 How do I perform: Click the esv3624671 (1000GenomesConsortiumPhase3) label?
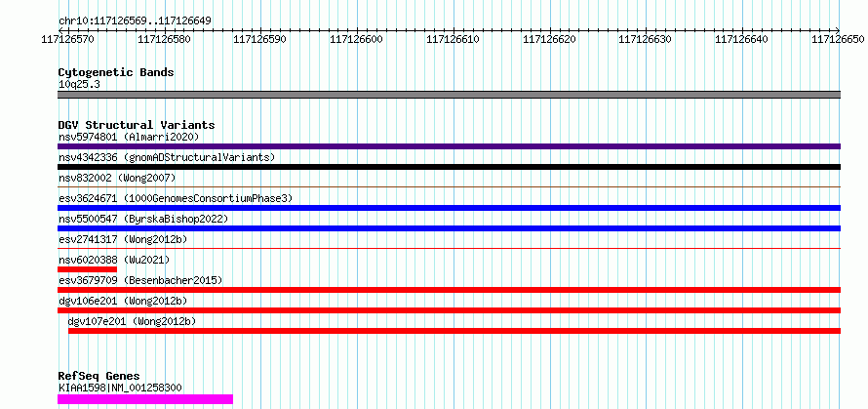tap(176, 198)
